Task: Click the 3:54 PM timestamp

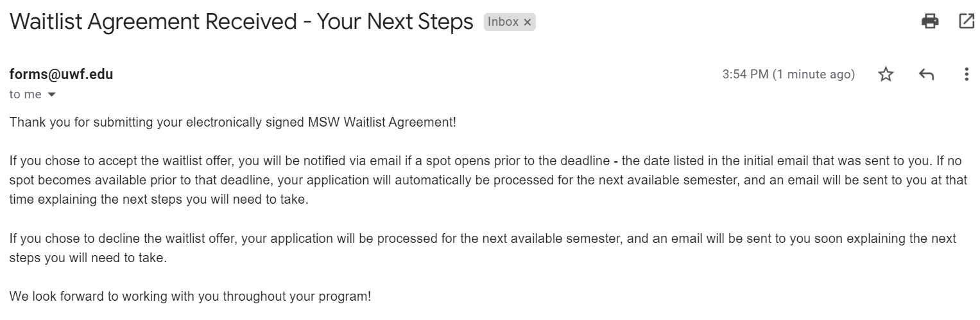Action: [x=745, y=75]
